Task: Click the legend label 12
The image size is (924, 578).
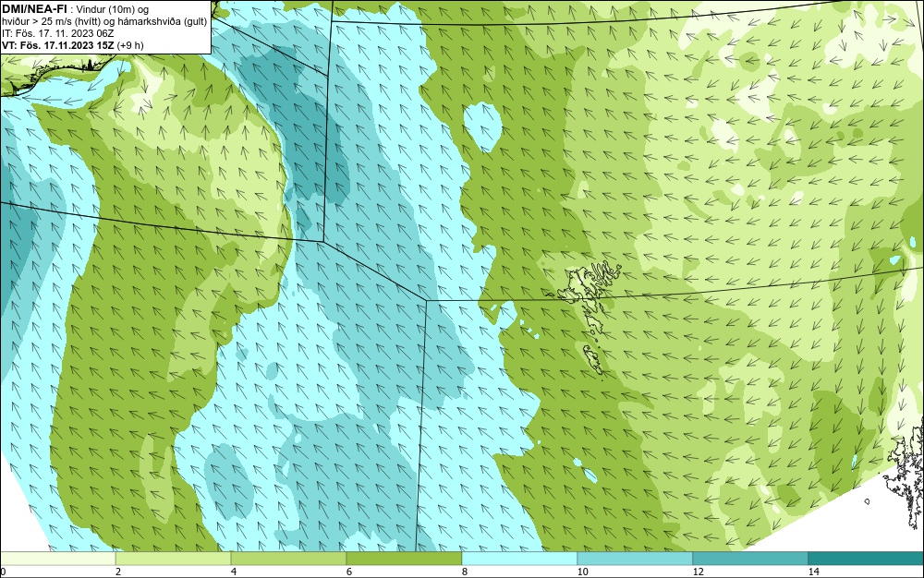Action: click(x=698, y=572)
